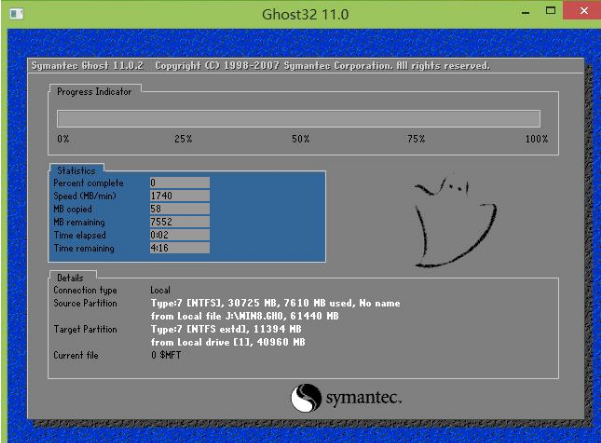The width and height of the screenshot is (601, 443).
Task: Select the Percent complete value field
Action: tap(178, 183)
